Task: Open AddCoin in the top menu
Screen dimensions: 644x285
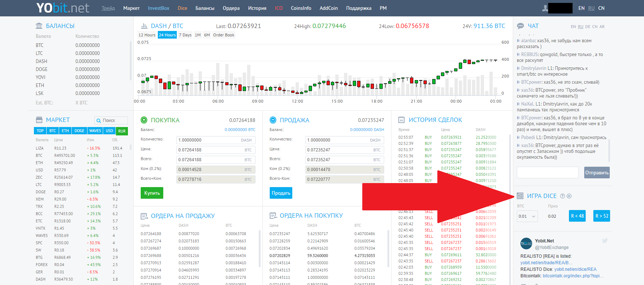Action: pyautogui.click(x=328, y=8)
